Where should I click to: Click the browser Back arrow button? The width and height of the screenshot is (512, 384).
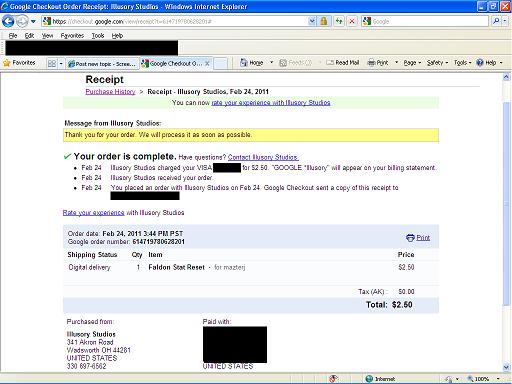8,22
